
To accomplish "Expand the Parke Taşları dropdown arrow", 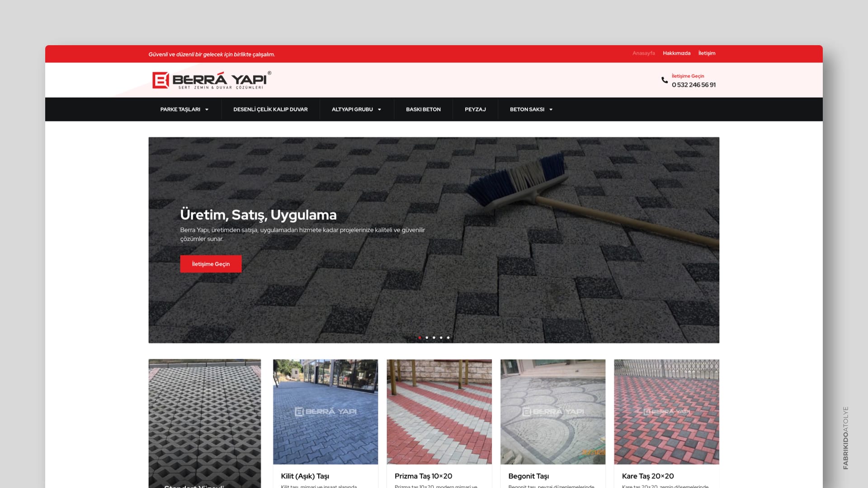I will tap(207, 110).
